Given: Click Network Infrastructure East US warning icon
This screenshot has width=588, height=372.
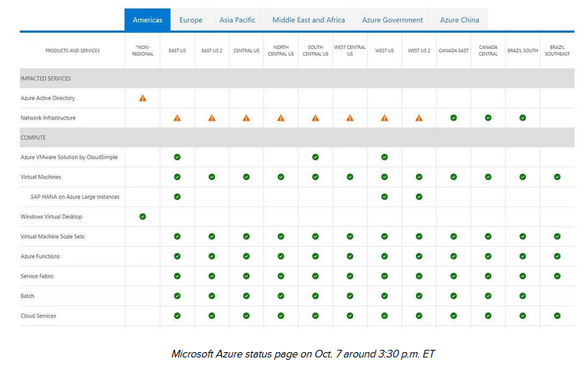Looking at the screenshot, I should click(x=177, y=118).
